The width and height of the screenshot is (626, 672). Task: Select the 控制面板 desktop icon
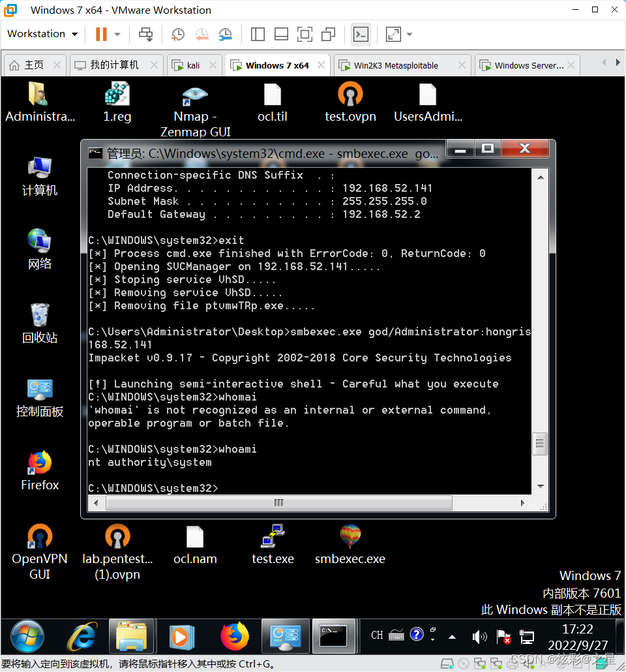tap(40, 397)
